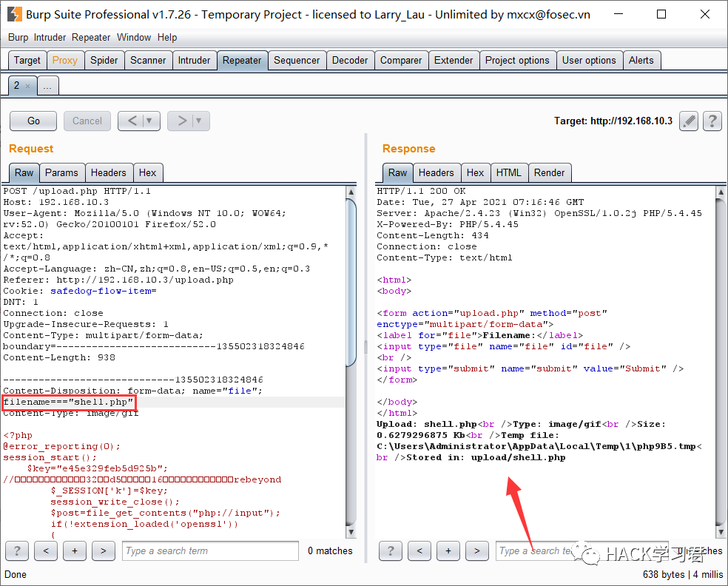Close Repeater tab number 2
Image resolution: width=728 pixels, height=586 pixels.
(x=28, y=86)
